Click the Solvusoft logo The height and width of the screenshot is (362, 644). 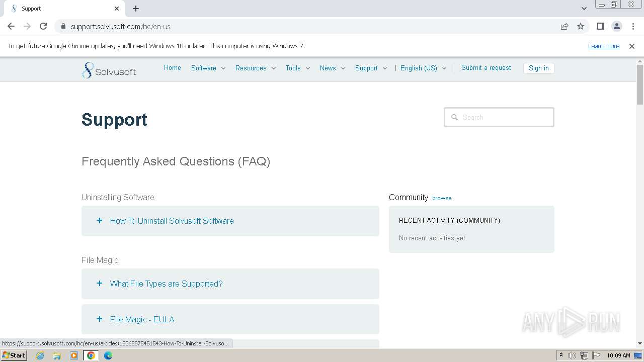click(109, 70)
